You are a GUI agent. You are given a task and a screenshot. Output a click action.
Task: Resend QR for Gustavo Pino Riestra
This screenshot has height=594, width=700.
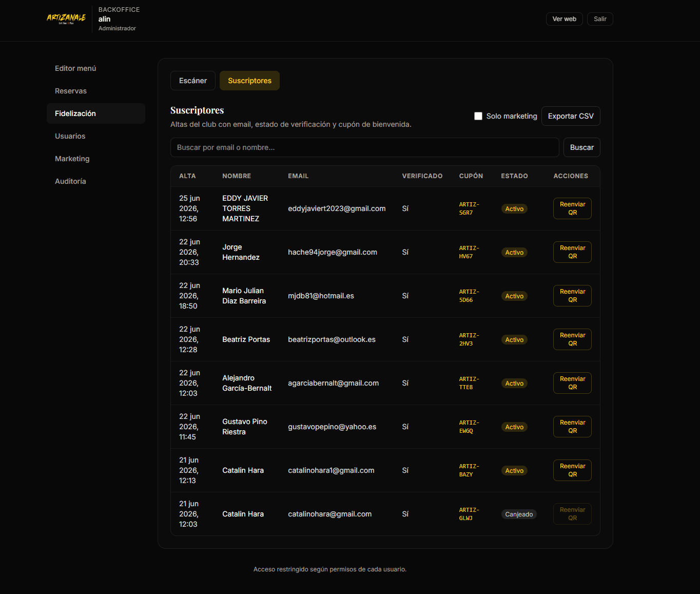click(572, 427)
